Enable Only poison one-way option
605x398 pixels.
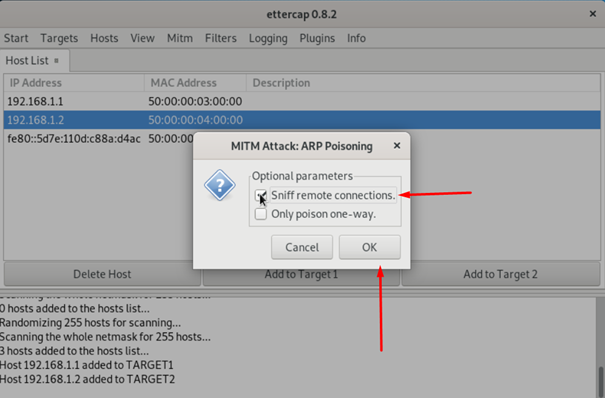pos(261,214)
